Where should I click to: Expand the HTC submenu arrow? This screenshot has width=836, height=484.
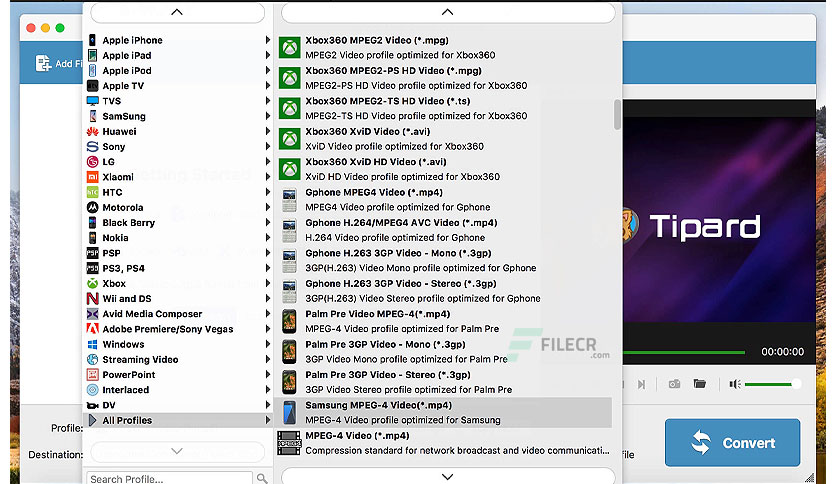[268, 192]
